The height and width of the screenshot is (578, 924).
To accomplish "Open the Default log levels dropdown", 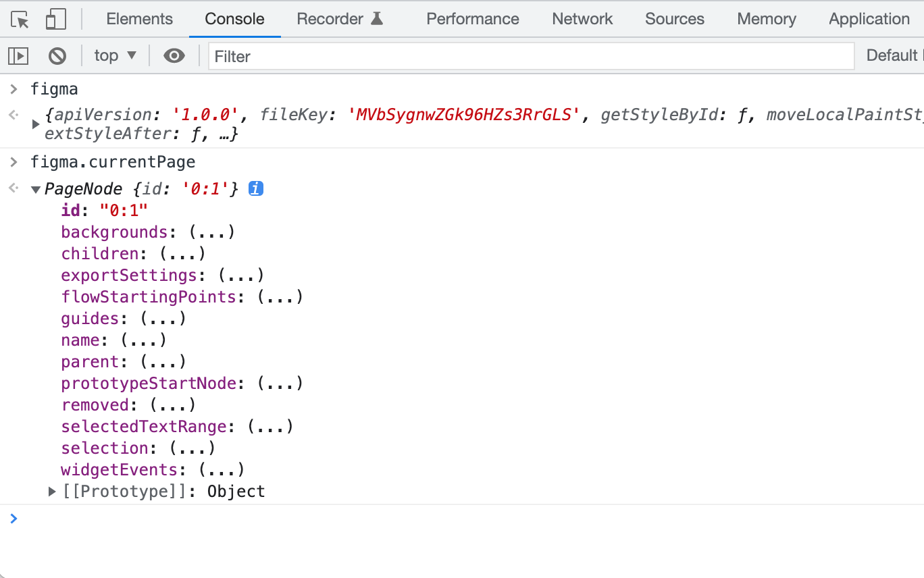I will [x=895, y=56].
